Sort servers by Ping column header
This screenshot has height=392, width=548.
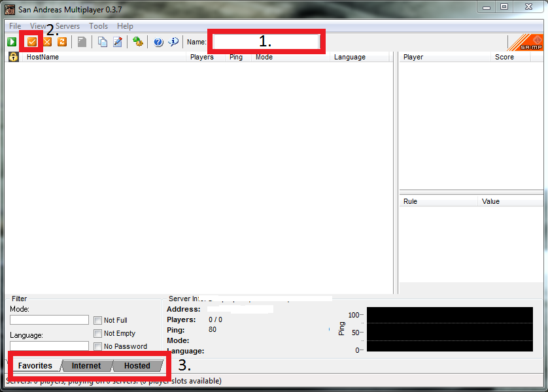[236, 57]
